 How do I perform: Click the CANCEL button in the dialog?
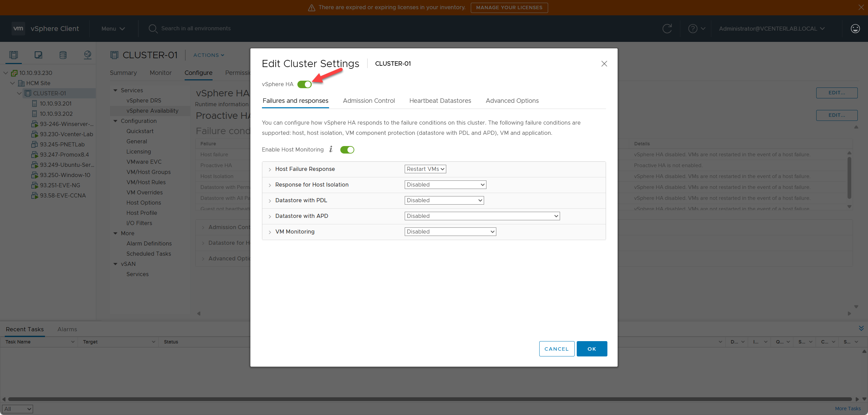point(557,349)
